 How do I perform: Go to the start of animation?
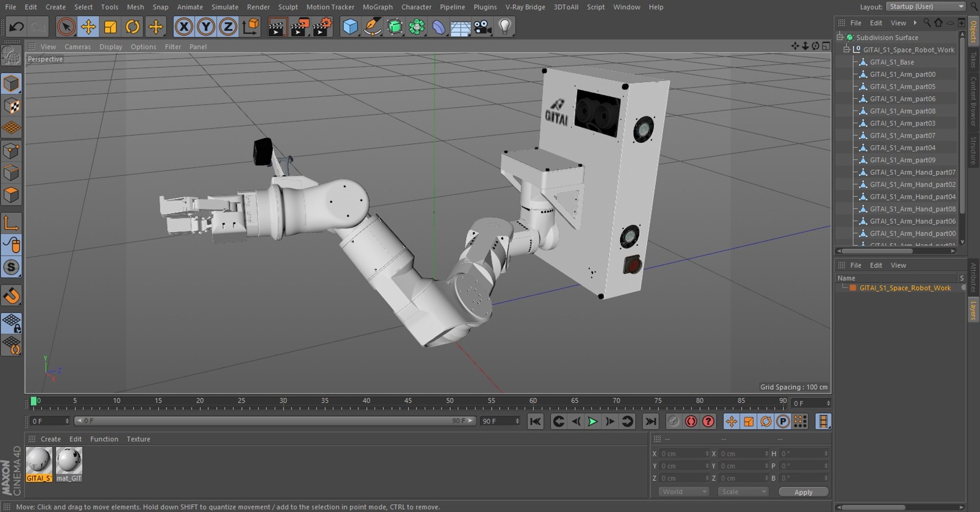pyautogui.click(x=535, y=422)
